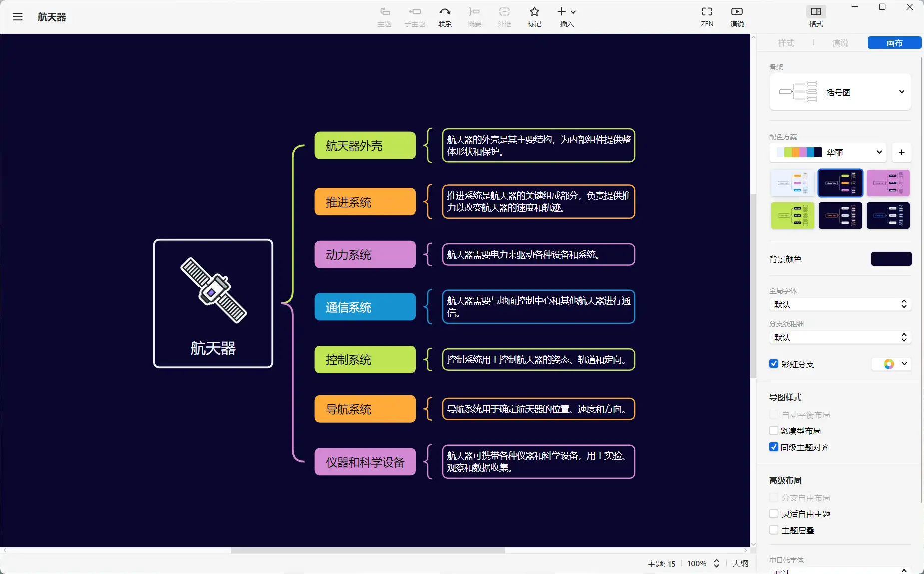Add a summary using the 概要 toolbar icon
This screenshot has width=924, height=574.
tap(474, 16)
